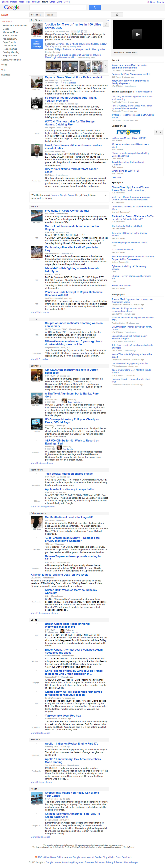The width and height of the screenshot is (165, 868).
Task: Click the GM CEO story thumbnail
Action: (x=37, y=375)
